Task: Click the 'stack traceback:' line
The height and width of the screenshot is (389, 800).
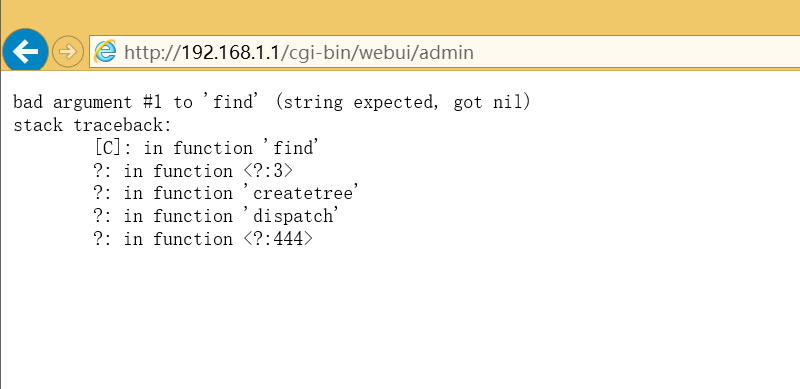Action: (x=92, y=125)
